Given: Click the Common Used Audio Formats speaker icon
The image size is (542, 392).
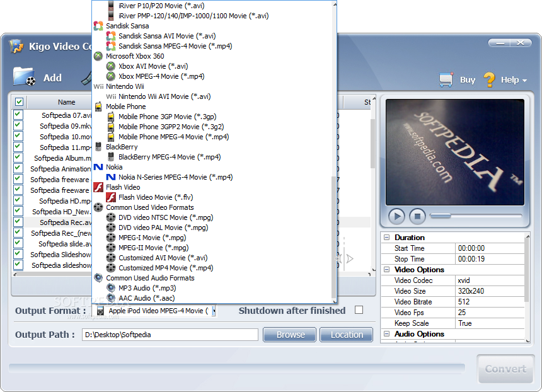Looking at the screenshot, I should [x=98, y=277].
